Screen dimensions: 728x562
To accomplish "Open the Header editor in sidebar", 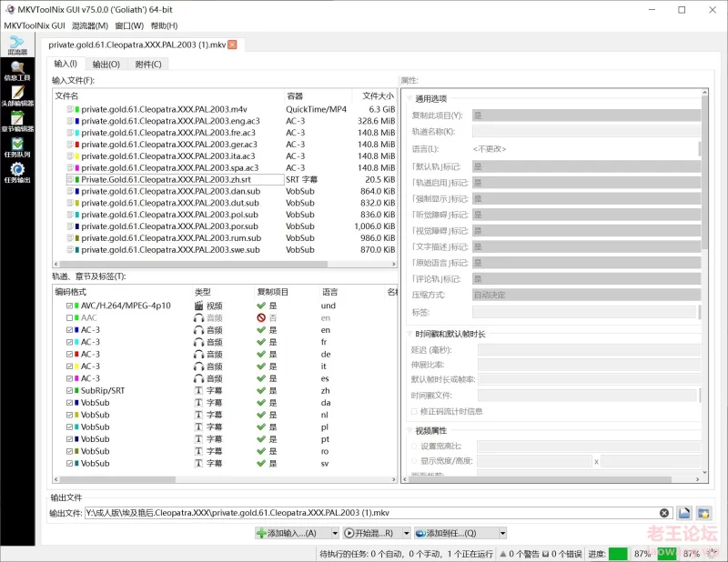I will pos(17,96).
